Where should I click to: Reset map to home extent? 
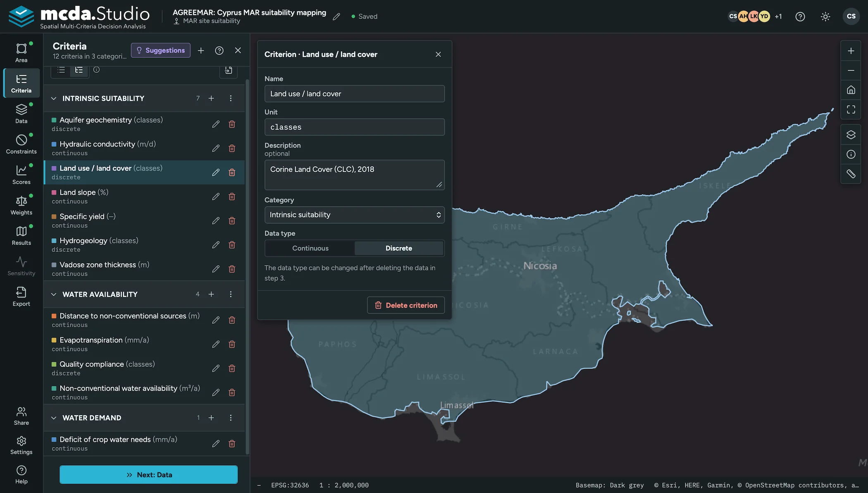click(x=851, y=90)
